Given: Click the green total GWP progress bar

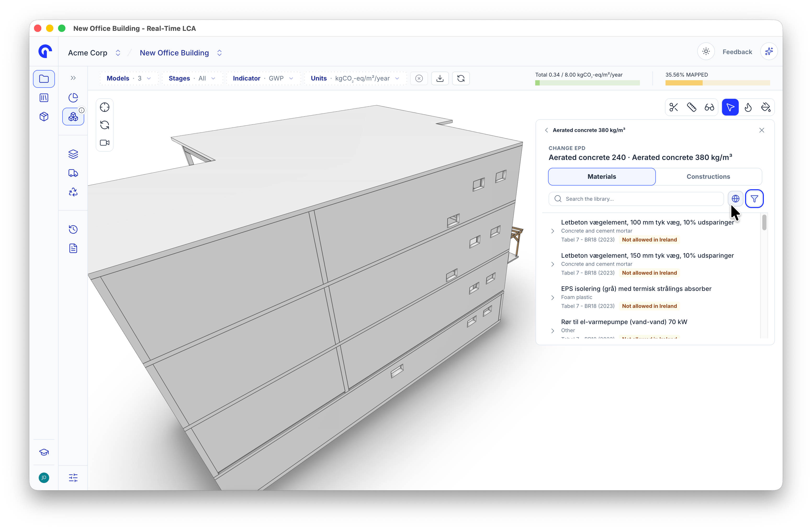Looking at the screenshot, I should click(587, 83).
